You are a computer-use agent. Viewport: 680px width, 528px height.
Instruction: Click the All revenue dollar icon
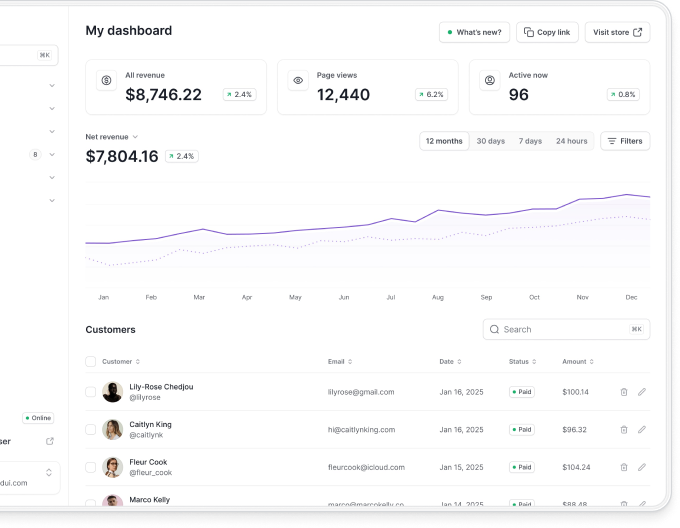click(x=107, y=80)
